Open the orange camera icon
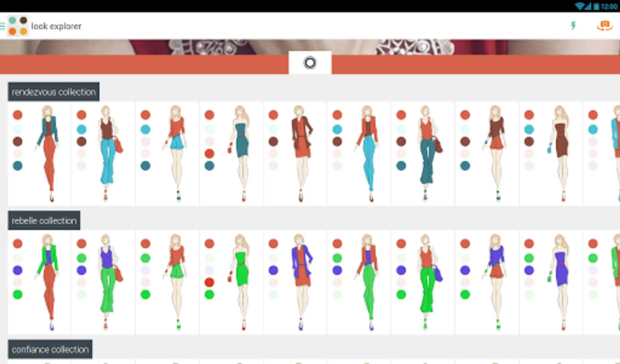Screen dimensions: 620x364 click(605, 26)
